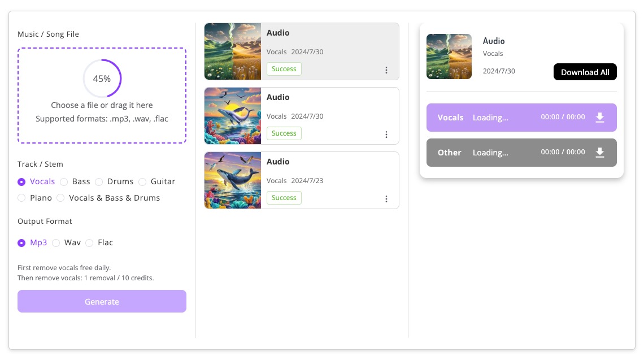Download the Vocals track via its arrow icon
Screen dimensions: 644x360
click(599, 118)
